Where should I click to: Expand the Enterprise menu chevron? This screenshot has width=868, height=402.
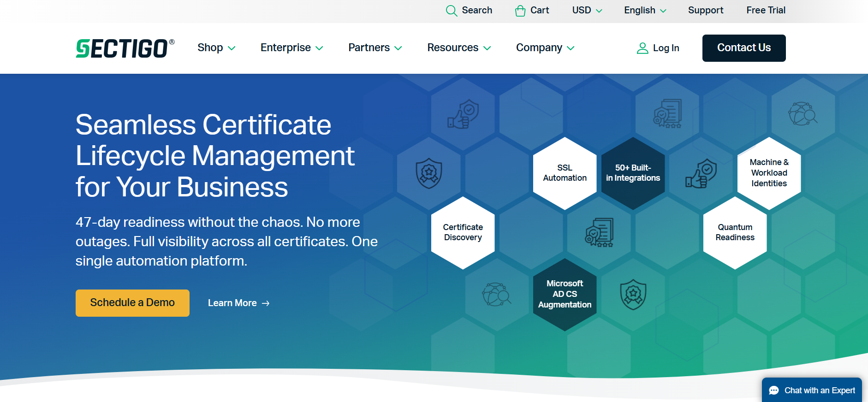319,48
